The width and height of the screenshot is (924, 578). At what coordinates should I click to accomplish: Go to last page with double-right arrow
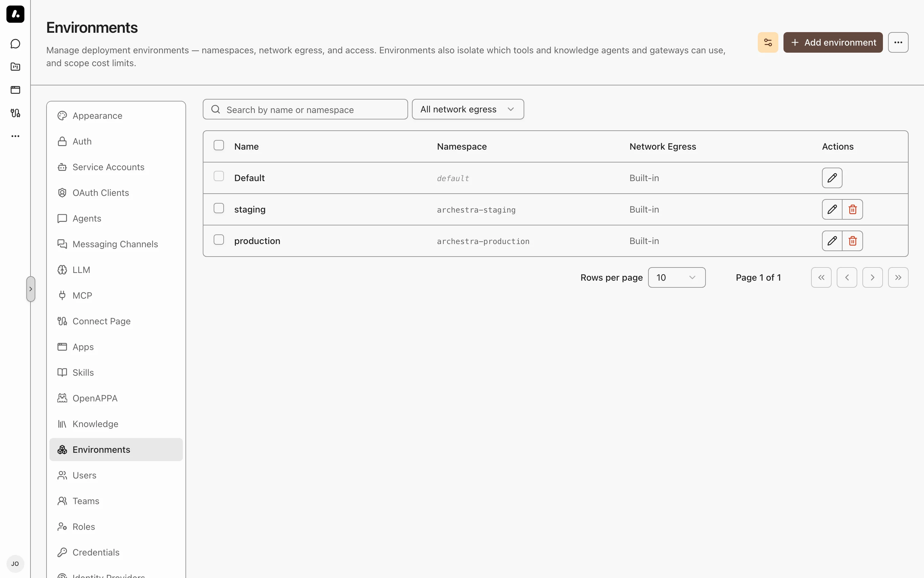[898, 277]
